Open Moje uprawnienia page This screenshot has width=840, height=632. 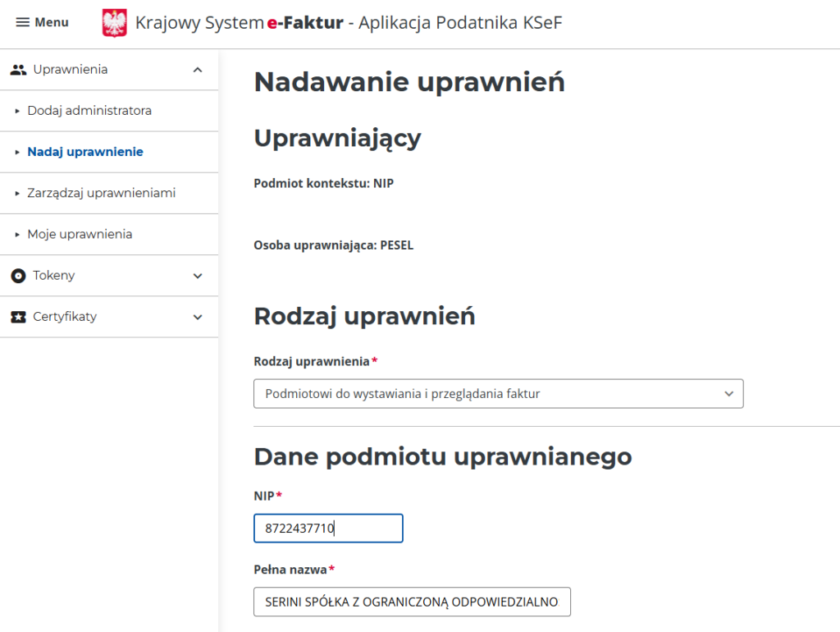(80, 234)
